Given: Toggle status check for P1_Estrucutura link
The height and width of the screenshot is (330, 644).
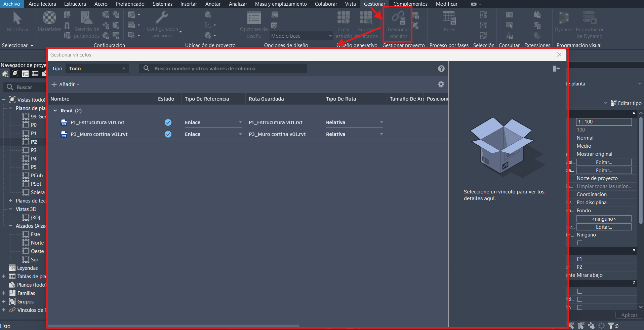Looking at the screenshot, I should click(x=168, y=122).
